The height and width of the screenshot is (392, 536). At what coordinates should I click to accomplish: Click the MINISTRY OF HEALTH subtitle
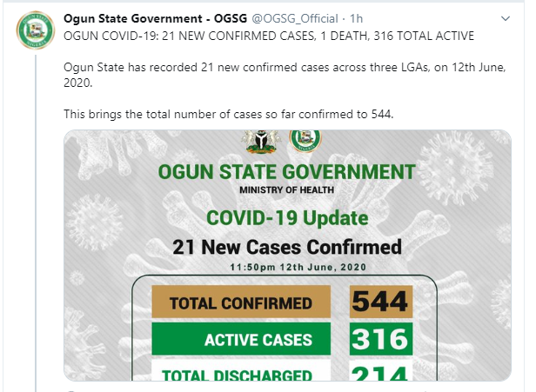[x=286, y=189]
